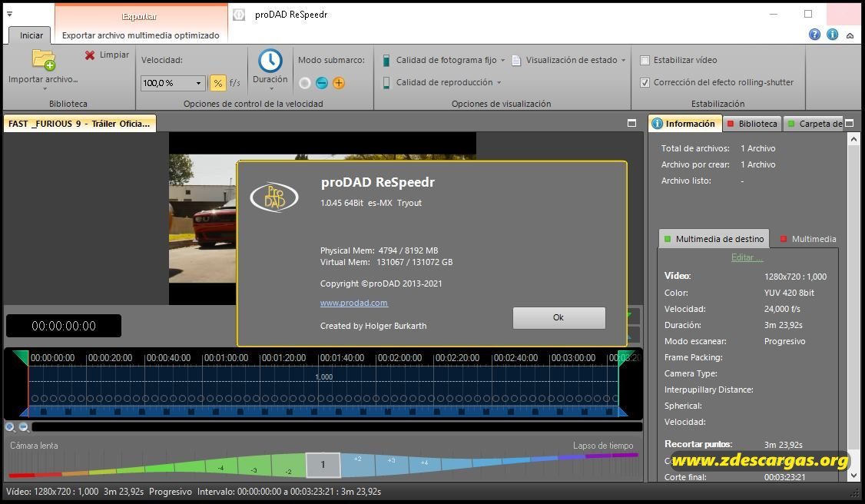This screenshot has width=865, height=504.
Task: Click the timeline horizontal scrollbar
Action: tap(336, 427)
